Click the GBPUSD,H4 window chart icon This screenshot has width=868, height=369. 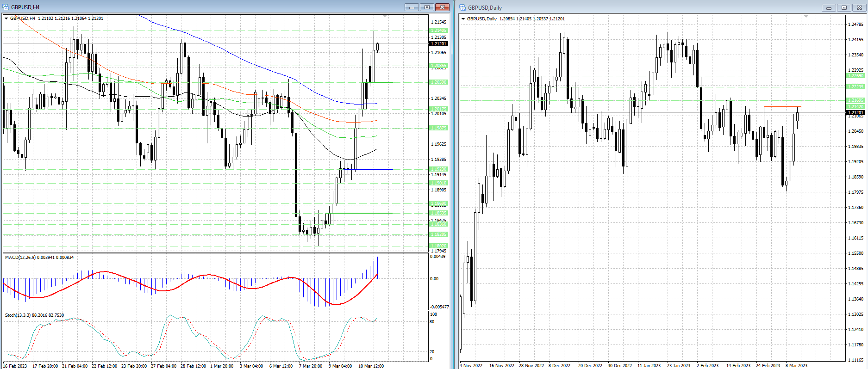pyautogui.click(x=6, y=7)
